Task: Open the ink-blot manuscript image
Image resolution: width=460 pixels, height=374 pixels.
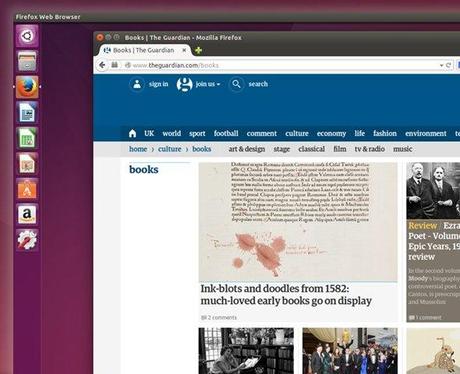Action: 298,222
